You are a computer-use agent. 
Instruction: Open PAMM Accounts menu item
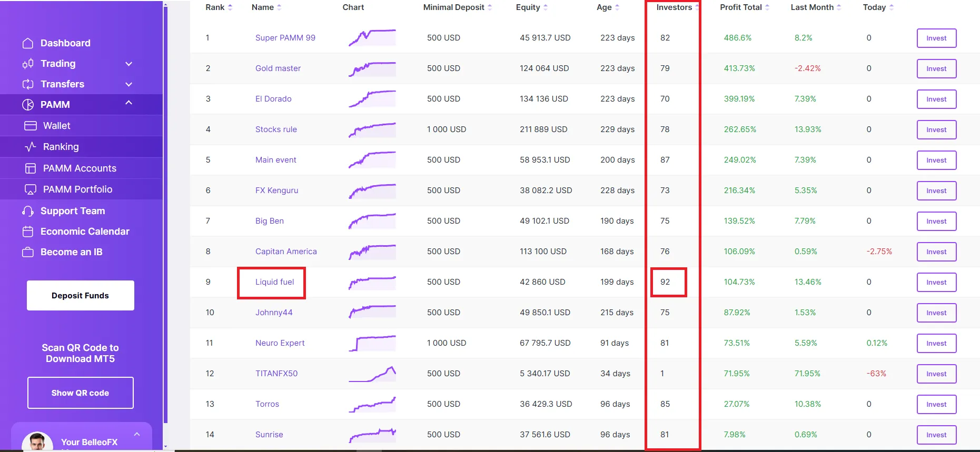(x=80, y=168)
